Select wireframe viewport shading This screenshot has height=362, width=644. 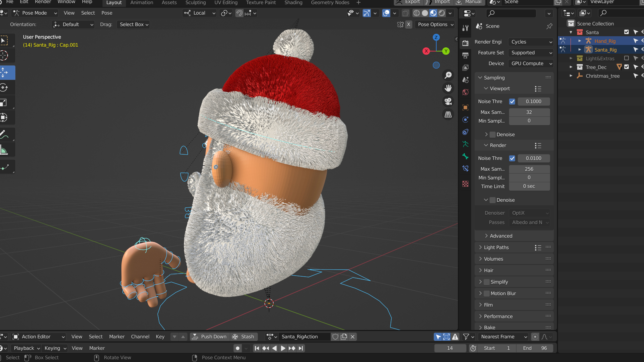(x=416, y=13)
